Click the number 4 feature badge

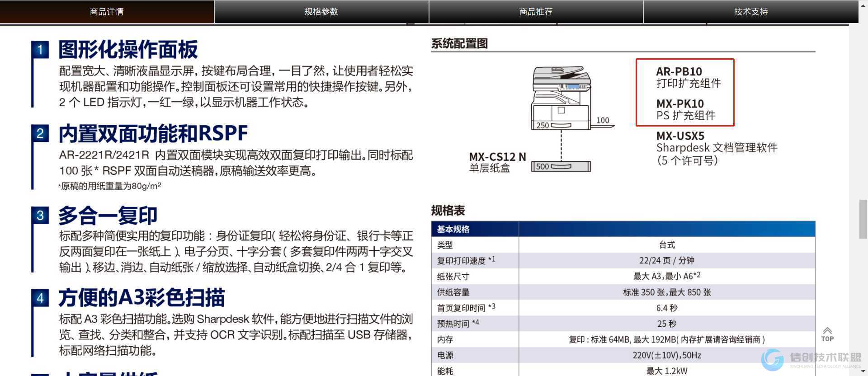(x=40, y=298)
